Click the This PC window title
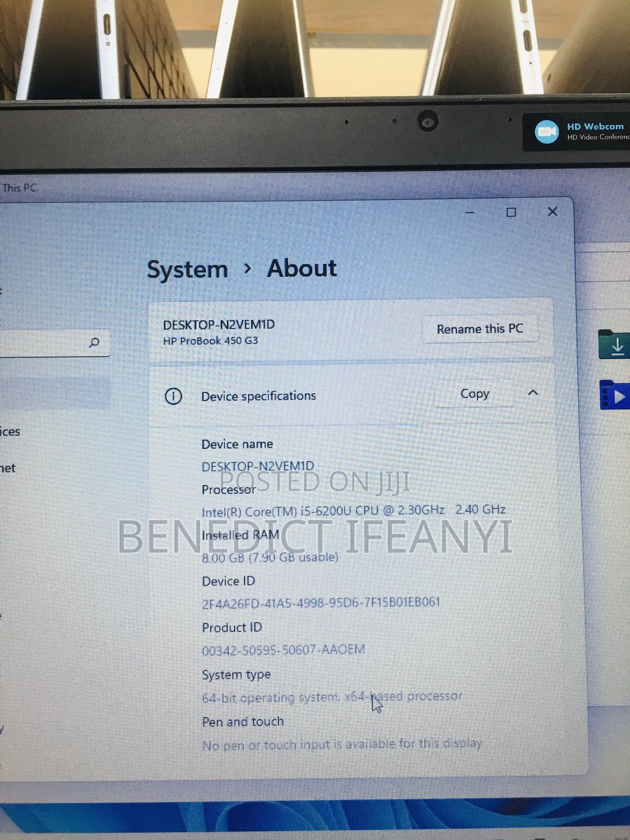Viewport: 630px width, 840px height. (19, 188)
